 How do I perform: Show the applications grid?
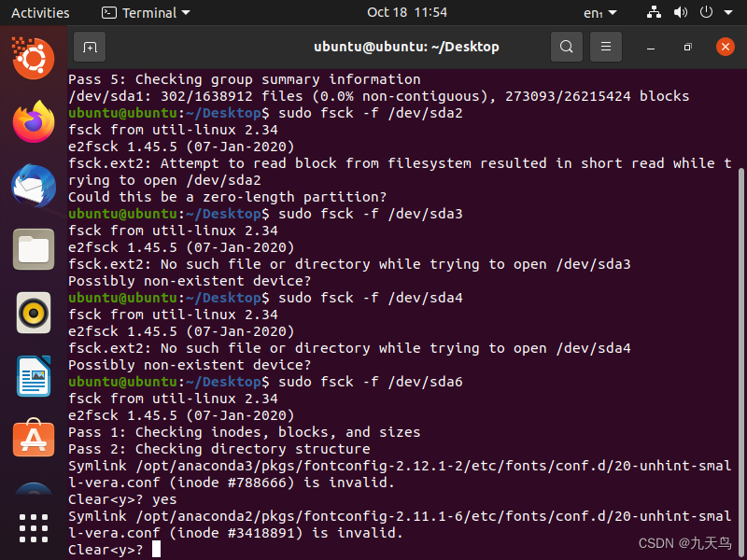[34, 528]
